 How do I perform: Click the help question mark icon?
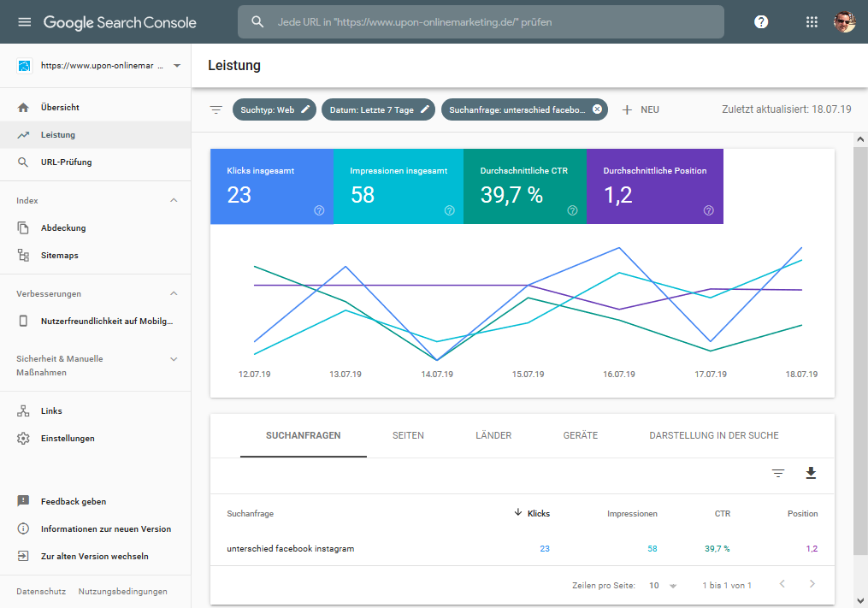pos(761,22)
